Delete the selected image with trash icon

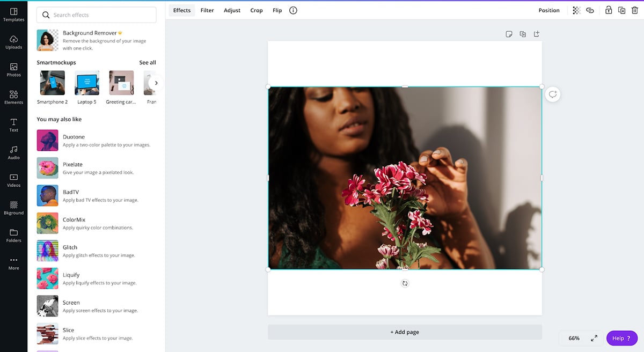point(635,10)
